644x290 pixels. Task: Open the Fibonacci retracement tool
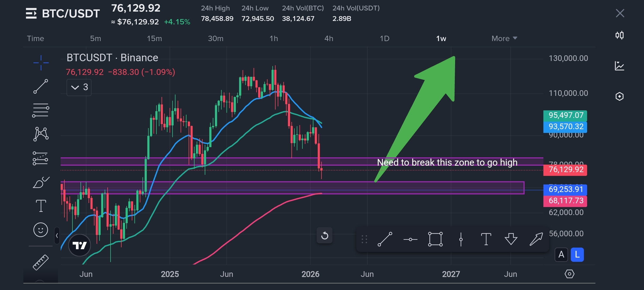(x=41, y=110)
